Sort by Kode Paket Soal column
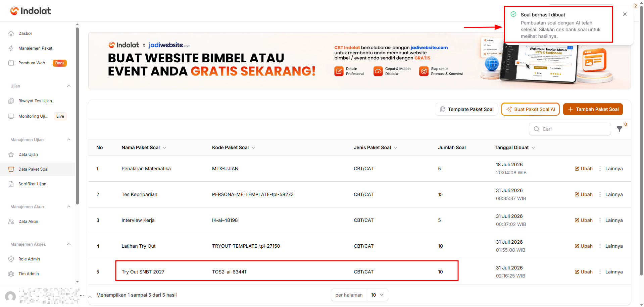The image size is (644, 307). pyautogui.click(x=234, y=147)
